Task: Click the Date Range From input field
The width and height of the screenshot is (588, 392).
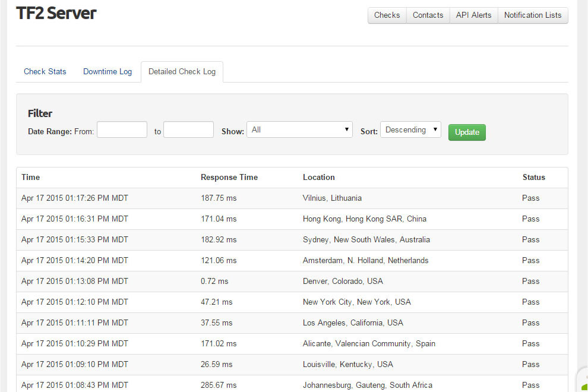Action: (x=122, y=129)
